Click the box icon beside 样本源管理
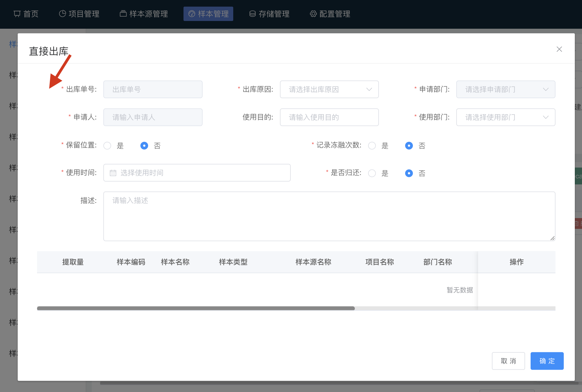Viewport: 582px width, 392px height. tap(123, 14)
